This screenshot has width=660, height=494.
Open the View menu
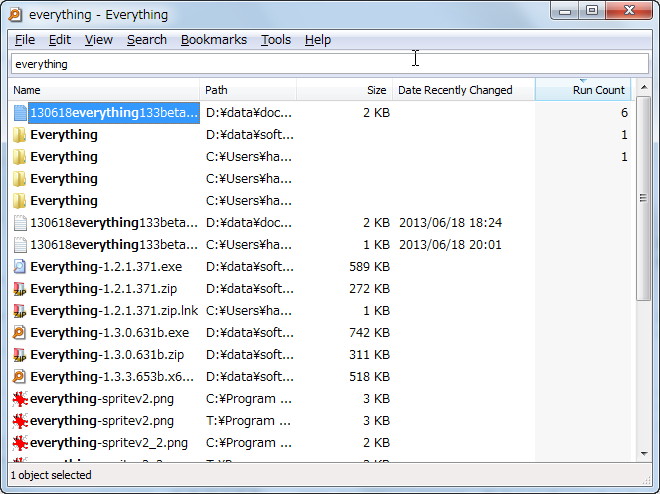tap(98, 40)
